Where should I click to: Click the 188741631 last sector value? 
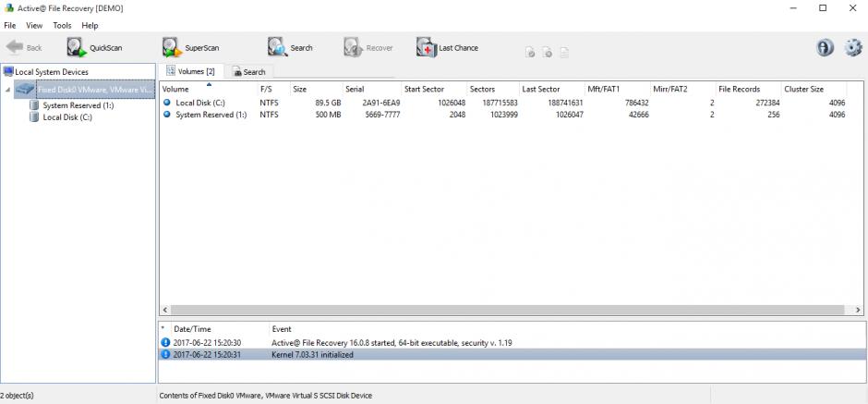point(563,103)
